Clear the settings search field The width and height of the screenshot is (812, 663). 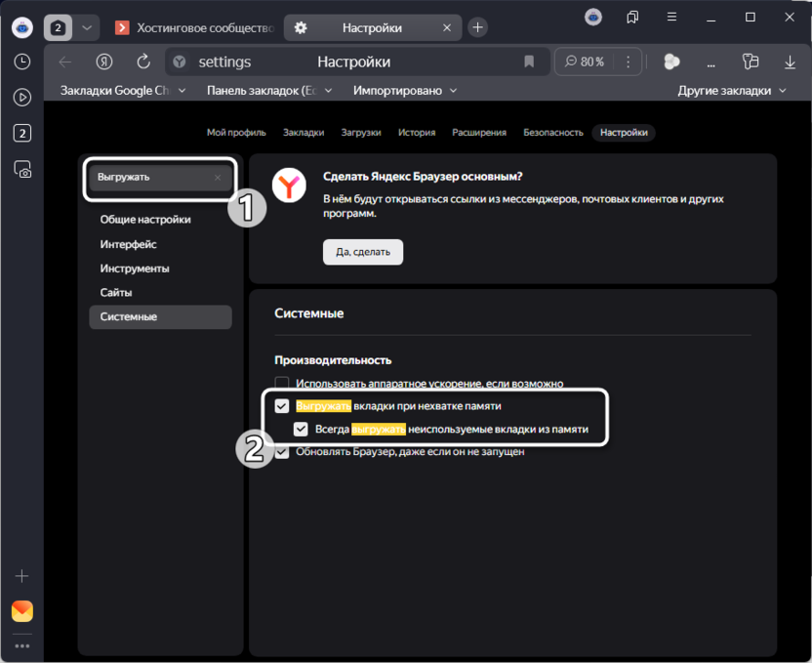coord(218,177)
